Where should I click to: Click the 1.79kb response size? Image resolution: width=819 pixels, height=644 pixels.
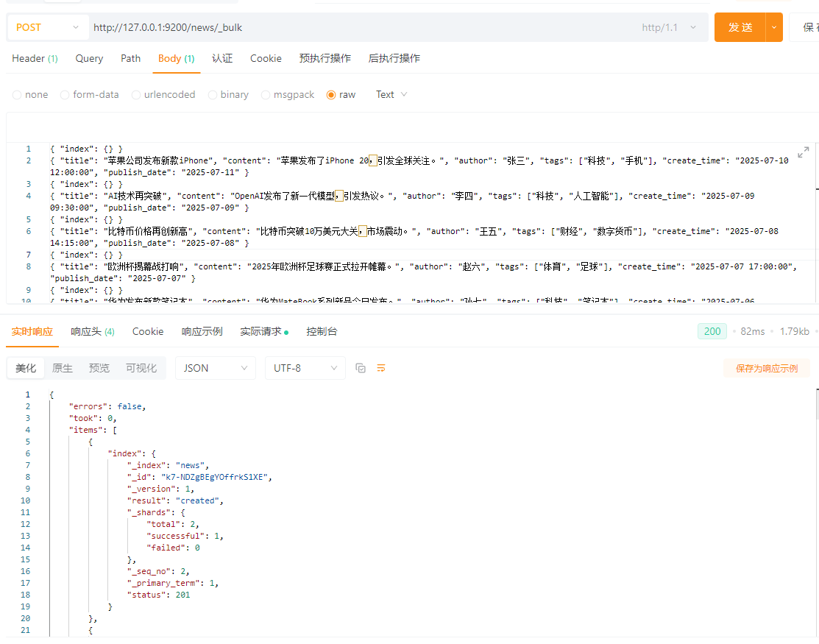[795, 332]
